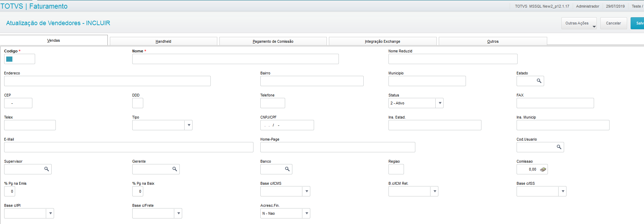
Task: Expand the Tipo dropdown arrow
Action: 189,125
